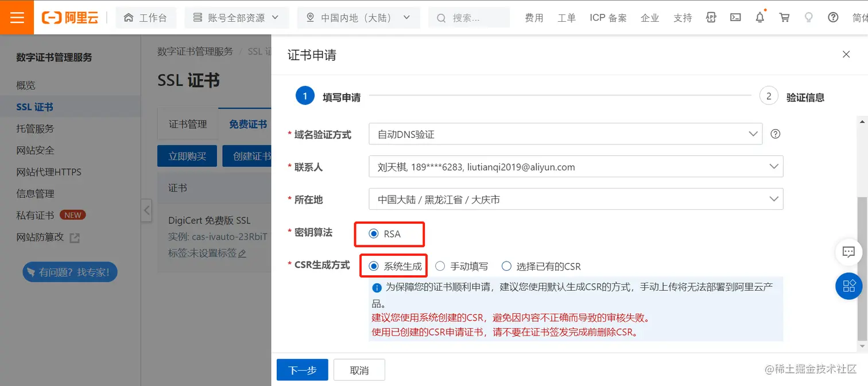Open the hamburger main menu
868x386 pixels.
[x=17, y=17]
